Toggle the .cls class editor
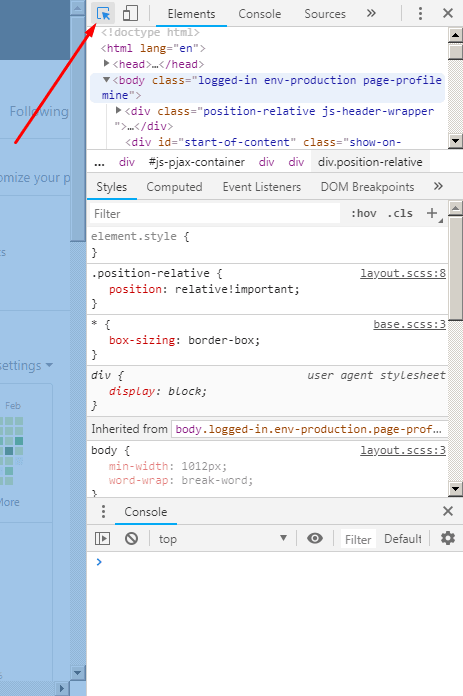The height and width of the screenshot is (696, 463). [400, 214]
